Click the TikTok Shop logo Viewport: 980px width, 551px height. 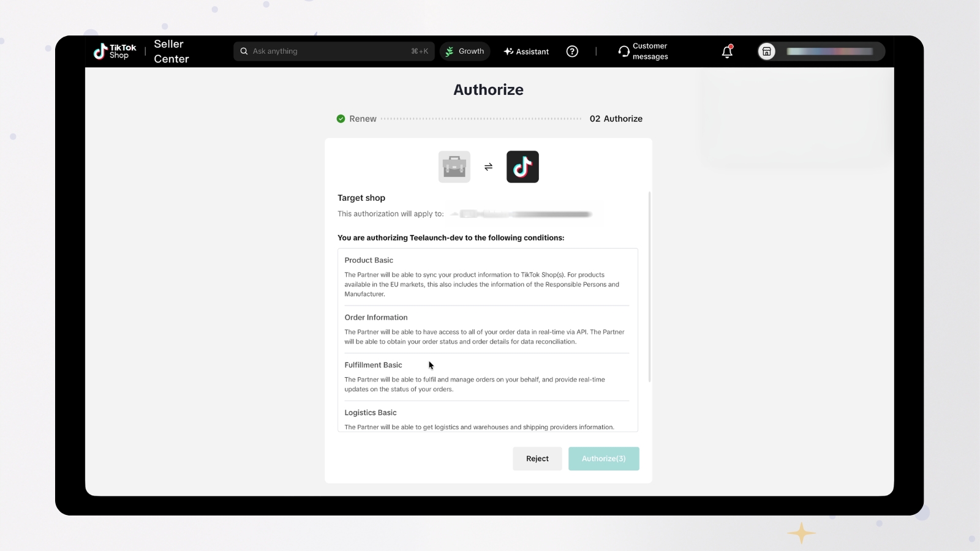115,51
